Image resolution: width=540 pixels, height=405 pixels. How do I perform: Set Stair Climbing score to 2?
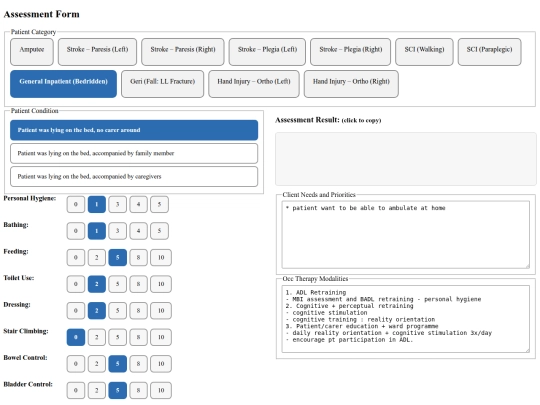(x=97, y=337)
